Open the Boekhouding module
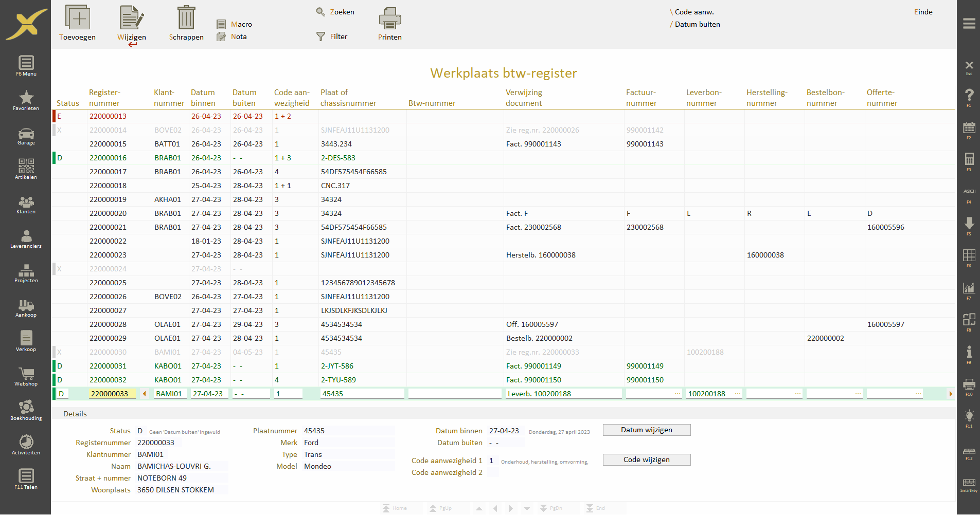 pos(26,411)
